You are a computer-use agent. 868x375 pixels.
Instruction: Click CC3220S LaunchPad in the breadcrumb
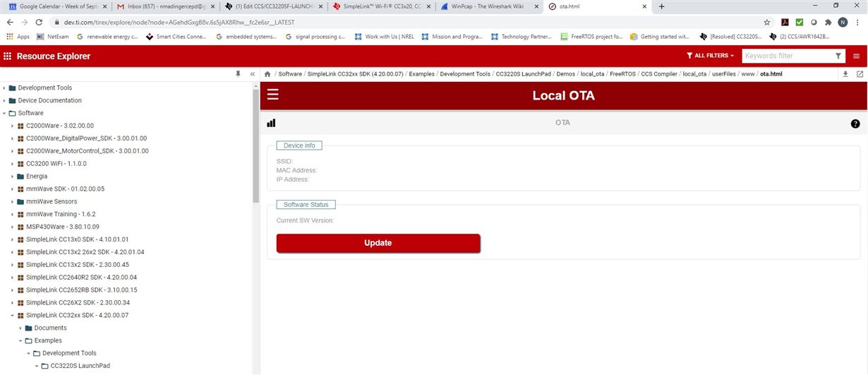523,73
